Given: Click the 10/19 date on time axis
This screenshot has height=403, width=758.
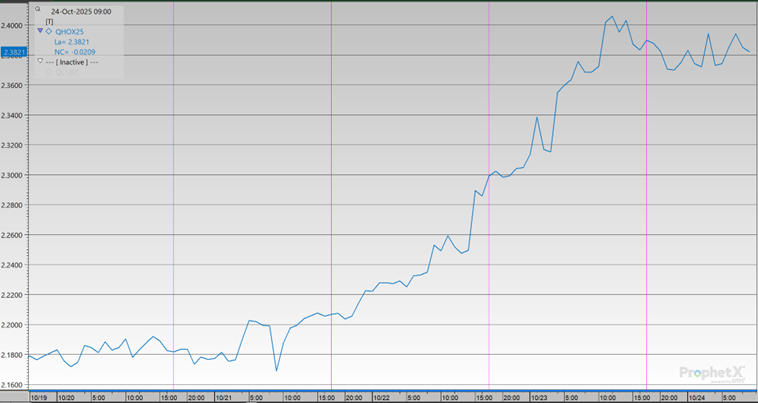Looking at the screenshot, I should 38,397.
